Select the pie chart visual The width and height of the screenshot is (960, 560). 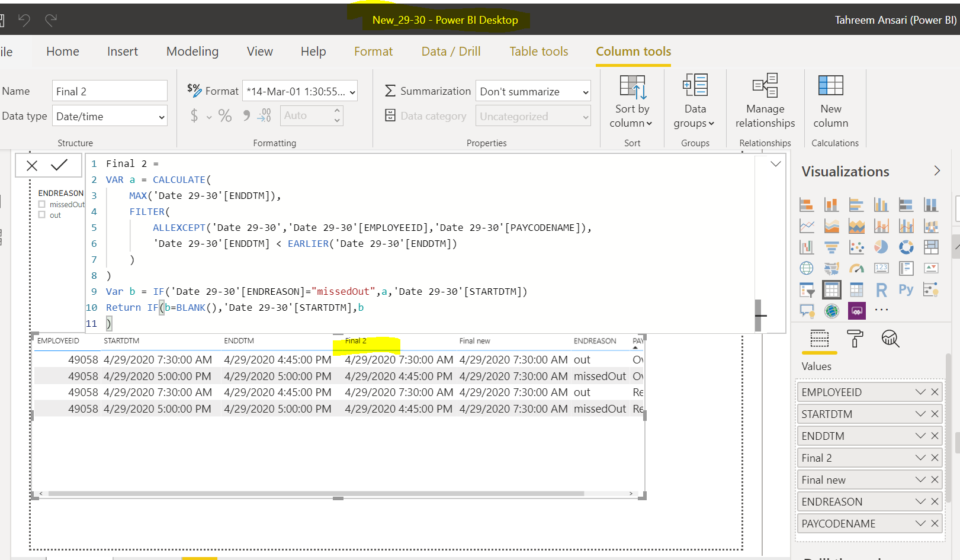coord(881,247)
